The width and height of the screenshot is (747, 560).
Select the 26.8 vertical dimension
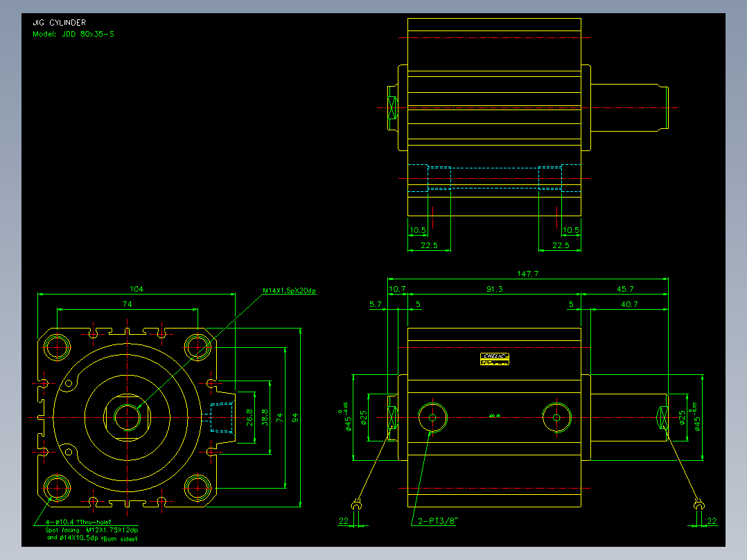(x=249, y=417)
